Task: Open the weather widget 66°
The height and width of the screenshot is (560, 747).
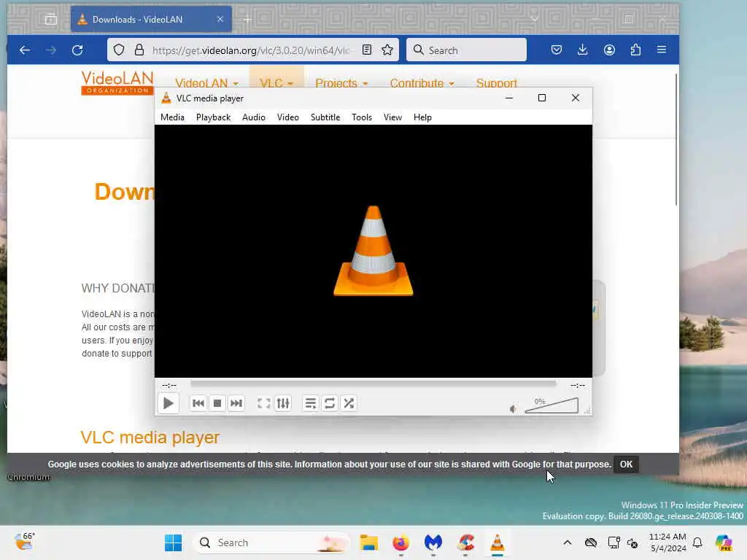Action: coord(25,542)
